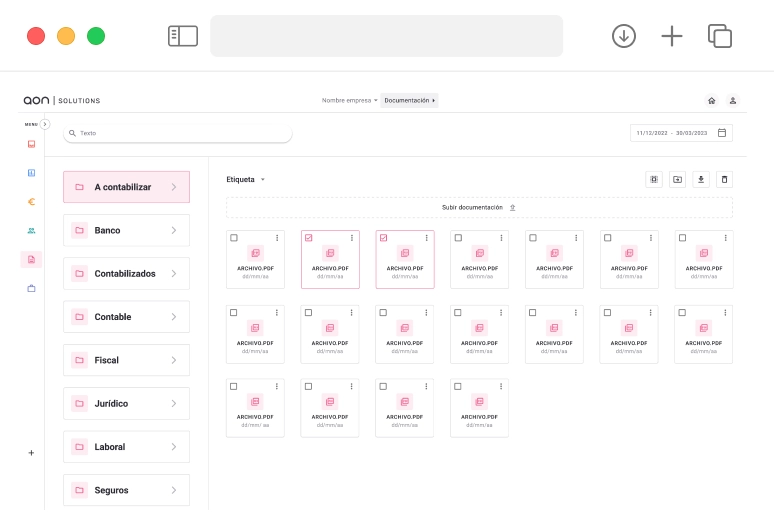Click Subir documentación upload area

pos(479,207)
